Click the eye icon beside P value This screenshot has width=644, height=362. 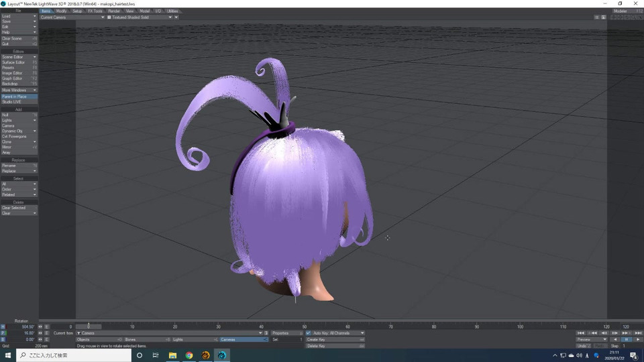coord(40,333)
